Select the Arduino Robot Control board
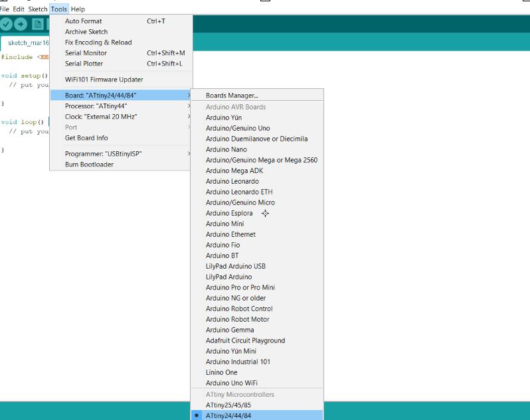530x420 pixels. tap(257, 309)
